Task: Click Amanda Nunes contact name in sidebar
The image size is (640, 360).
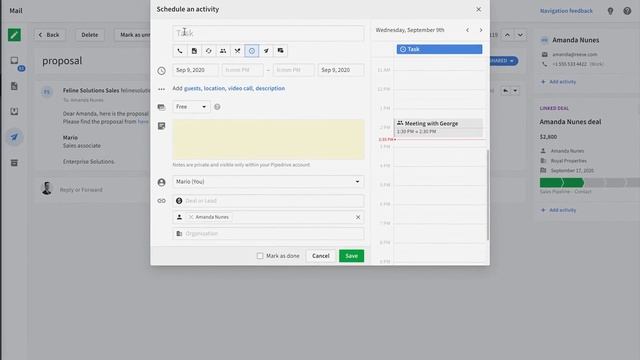Action: click(x=576, y=40)
